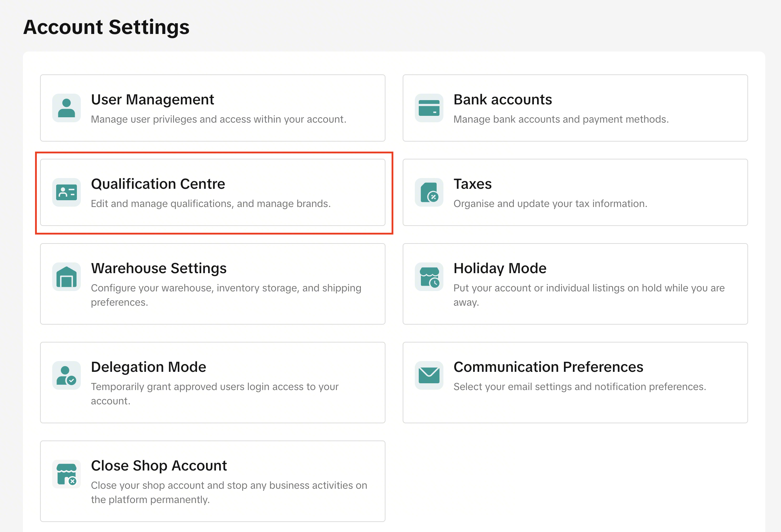Click 'Close your shop account and stop' text
The width and height of the screenshot is (781, 532).
pos(229,492)
